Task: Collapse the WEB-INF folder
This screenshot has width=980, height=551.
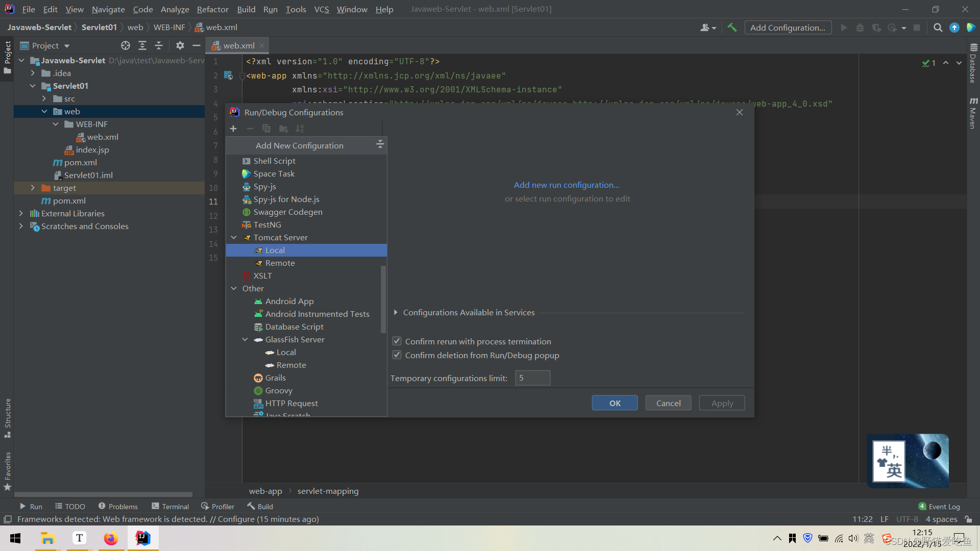Action: (x=56, y=124)
